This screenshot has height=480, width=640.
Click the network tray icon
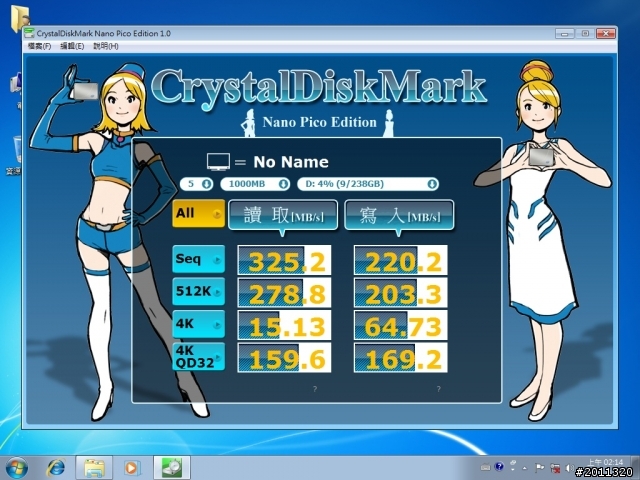[555, 467]
